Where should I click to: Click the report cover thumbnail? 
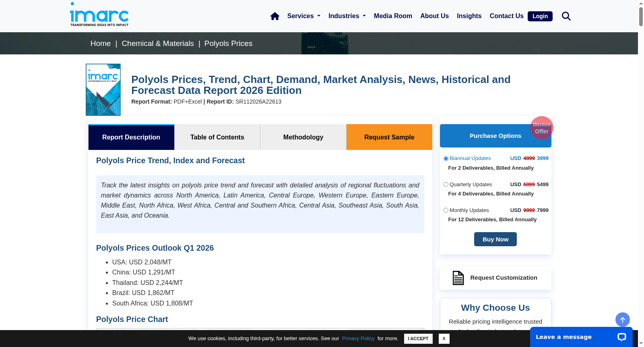[x=103, y=89]
